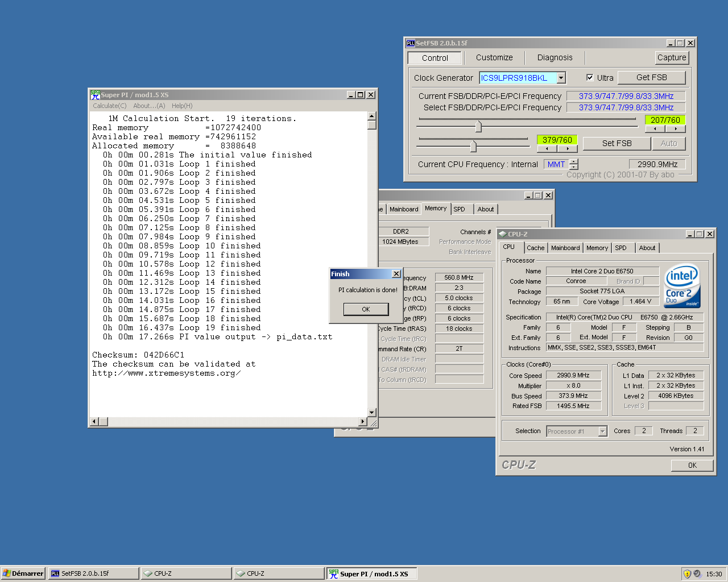Open the Calculate(C) menu in Super PI
The height and width of the screenshot is (582, 728).
[x=110, y=106]
